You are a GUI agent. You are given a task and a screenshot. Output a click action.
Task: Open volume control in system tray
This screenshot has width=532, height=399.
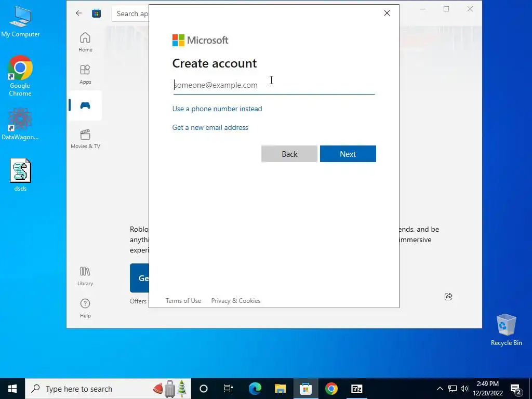point(464,389)
